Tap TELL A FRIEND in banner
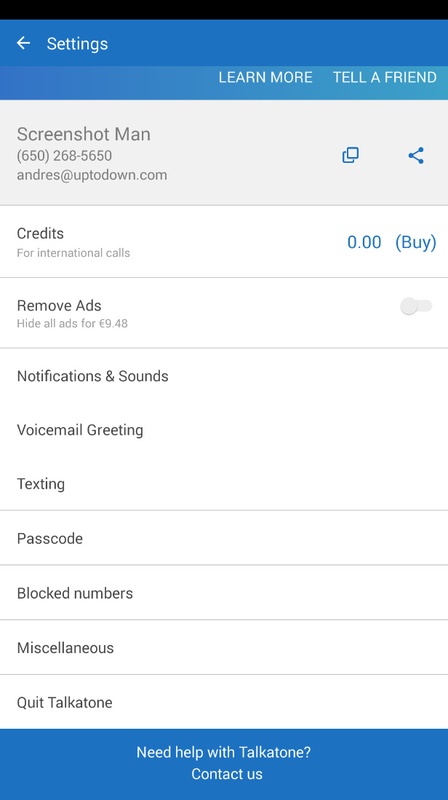Image resolution: width=448 pixels, height=800 pixels. pyautogui.click(x=385, y=78)
